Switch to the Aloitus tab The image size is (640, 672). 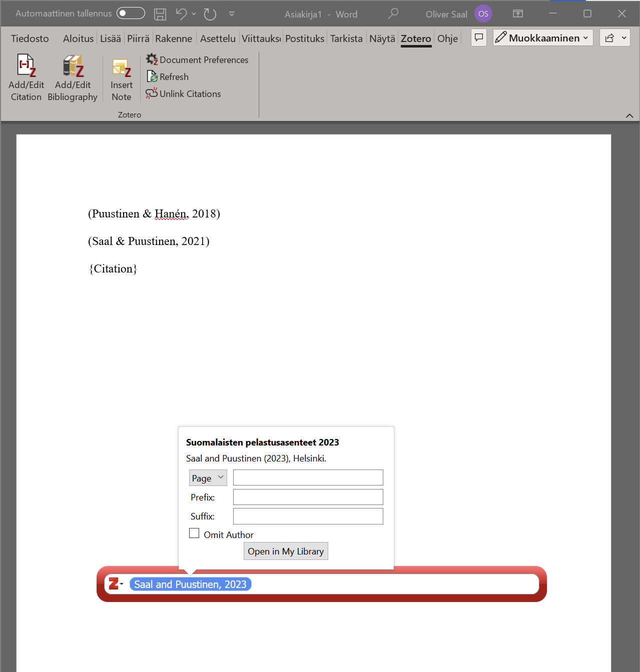click(78, 38)
